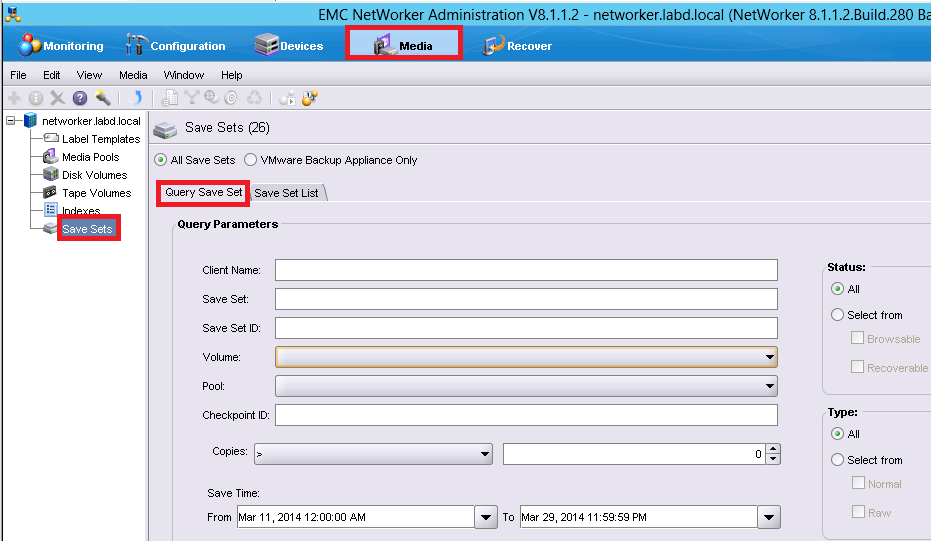Click the Checkpoint ID input field
The width and height of the screenshot is (931, 541).
tap(526, 415)
